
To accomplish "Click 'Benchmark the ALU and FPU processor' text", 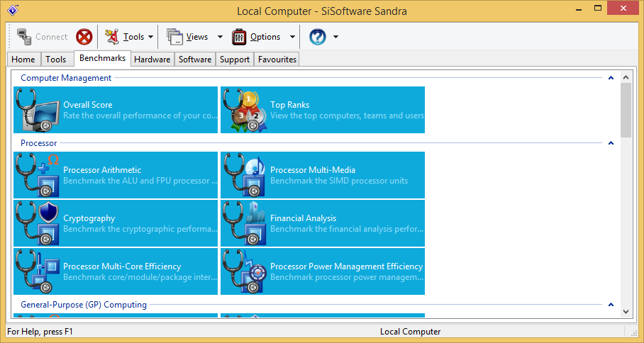I will click(140, 181).
